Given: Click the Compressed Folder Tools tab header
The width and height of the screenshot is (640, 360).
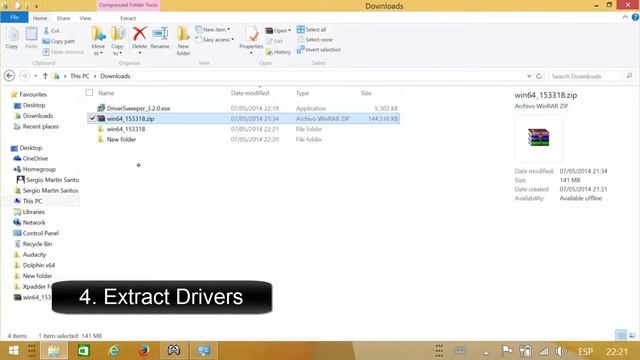Looking at the screenshot, I should pos(128,5).
